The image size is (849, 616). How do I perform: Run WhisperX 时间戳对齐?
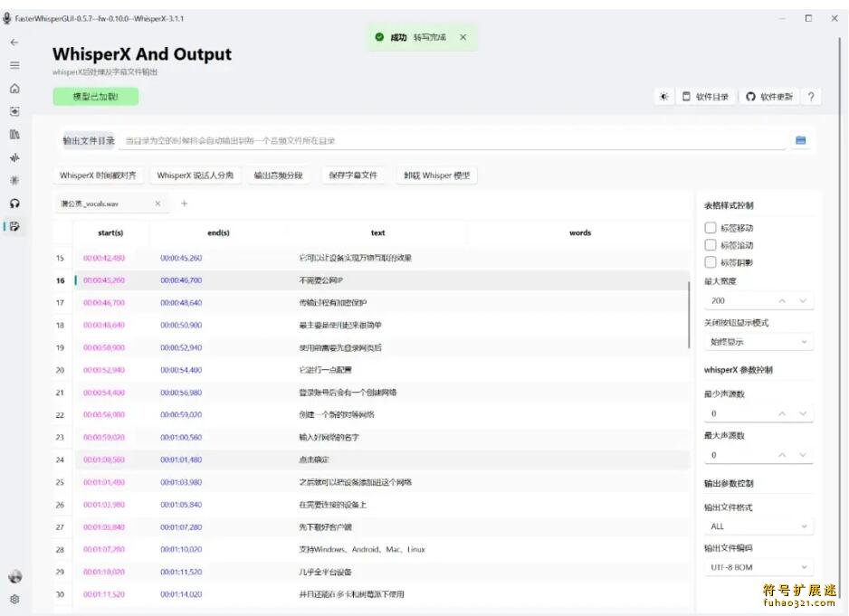tap(98, 175)
